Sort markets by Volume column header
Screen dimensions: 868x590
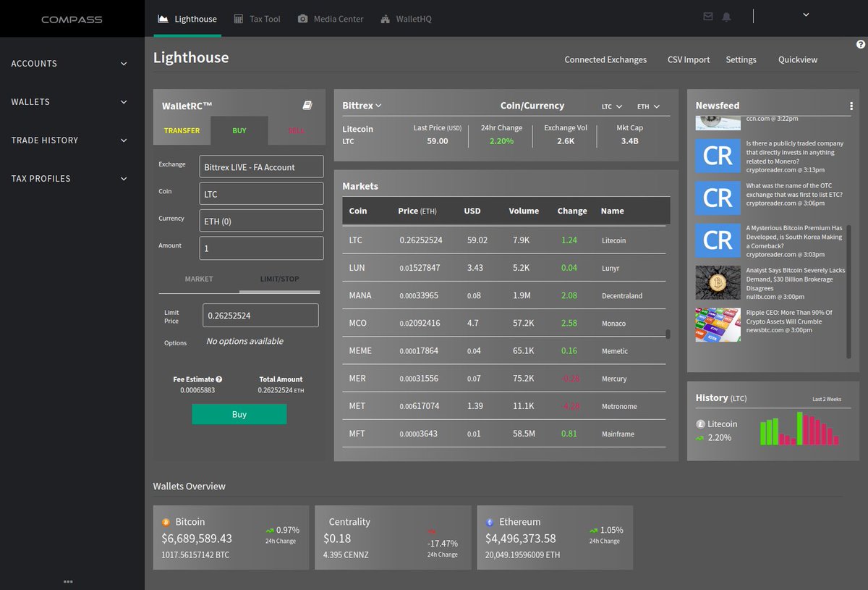pos(524,211)
